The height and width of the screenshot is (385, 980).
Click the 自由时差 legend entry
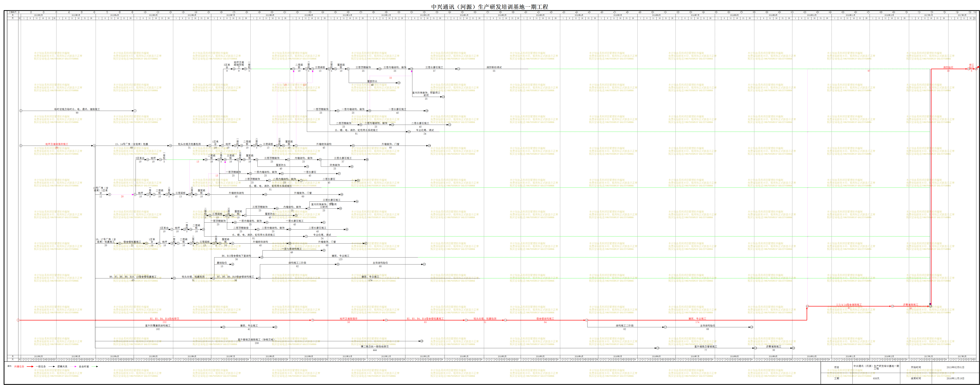click(84, 366)
